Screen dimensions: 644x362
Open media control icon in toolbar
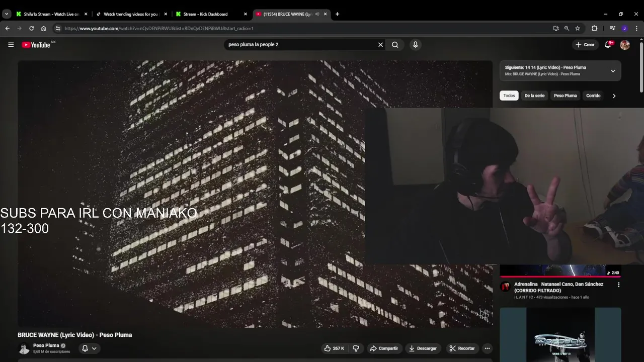tap(612, 29)
